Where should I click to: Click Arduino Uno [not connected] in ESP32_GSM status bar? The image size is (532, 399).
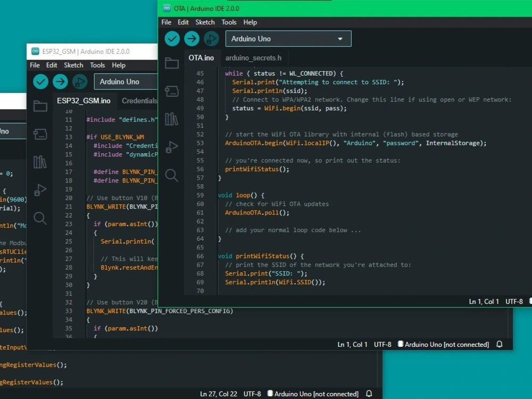tap(444, 344)
